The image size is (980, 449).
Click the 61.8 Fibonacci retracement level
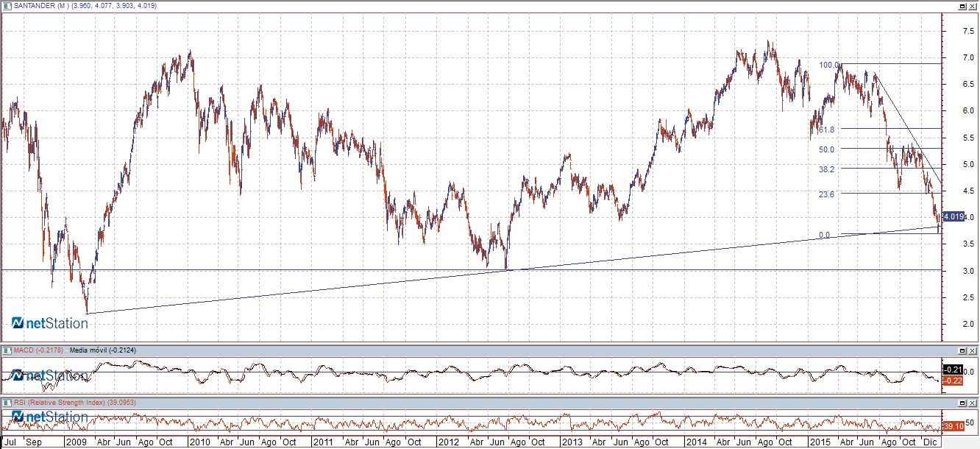point(826,130)
